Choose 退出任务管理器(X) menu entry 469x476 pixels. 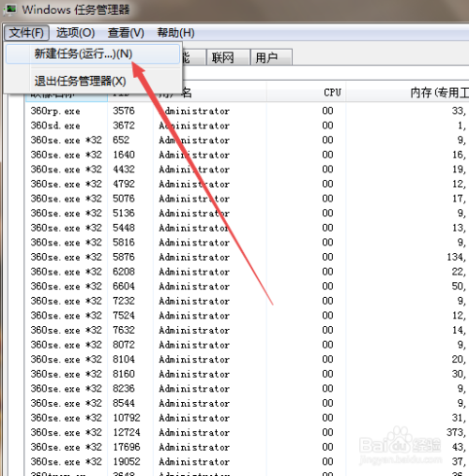click(x=93, y=81)
